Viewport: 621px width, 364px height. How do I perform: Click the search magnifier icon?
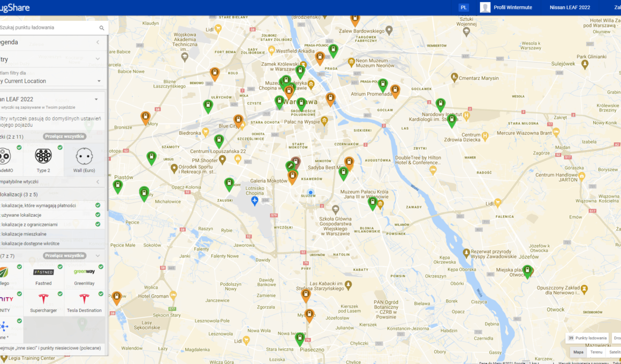pyautogui.click(x=102, y=28)
